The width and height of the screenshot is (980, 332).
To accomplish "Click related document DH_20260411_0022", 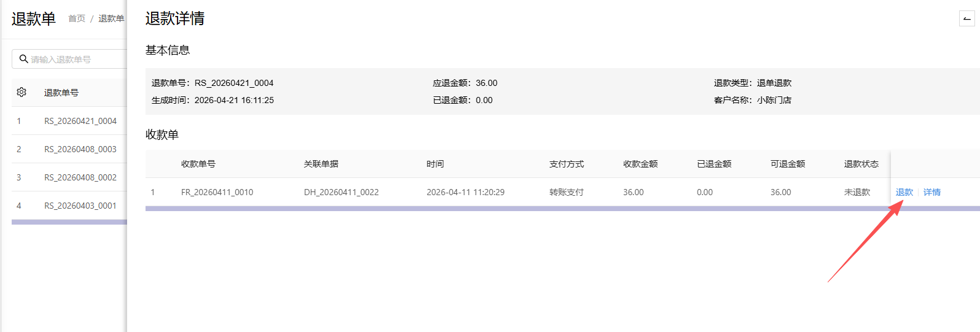I will tap(341, 192).
